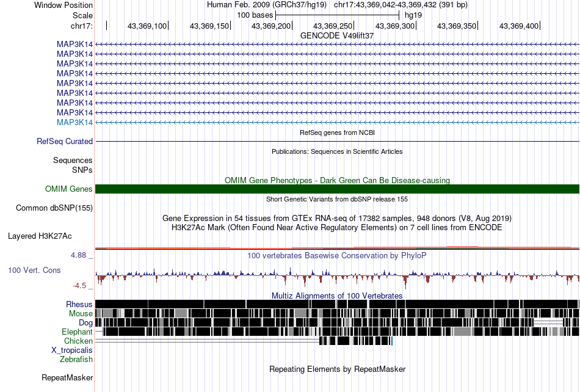Click the 100 bases scale bar
580x392 pixels.
tap(338, 15)
